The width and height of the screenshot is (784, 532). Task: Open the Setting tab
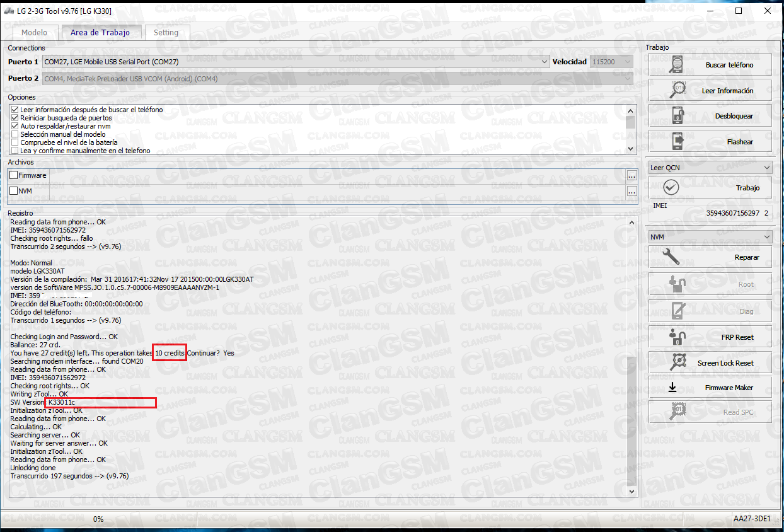(x=166, y=33)
